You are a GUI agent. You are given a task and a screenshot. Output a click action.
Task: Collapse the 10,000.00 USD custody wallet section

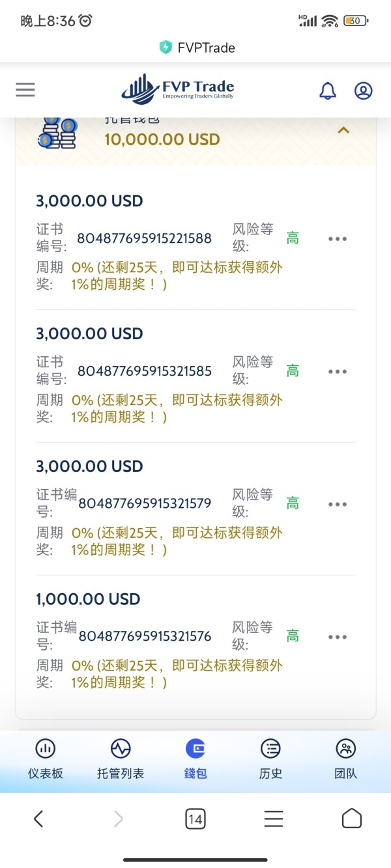coord(343,130)
